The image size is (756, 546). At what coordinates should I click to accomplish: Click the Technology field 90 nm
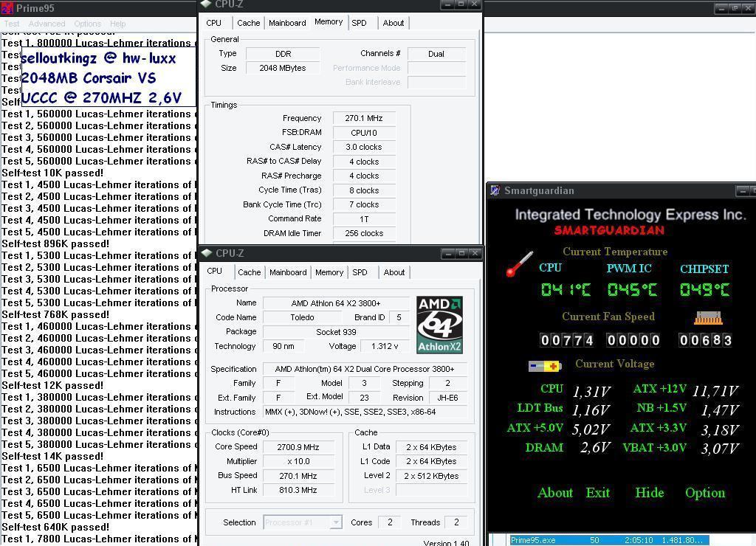click(x=283, y=346)
